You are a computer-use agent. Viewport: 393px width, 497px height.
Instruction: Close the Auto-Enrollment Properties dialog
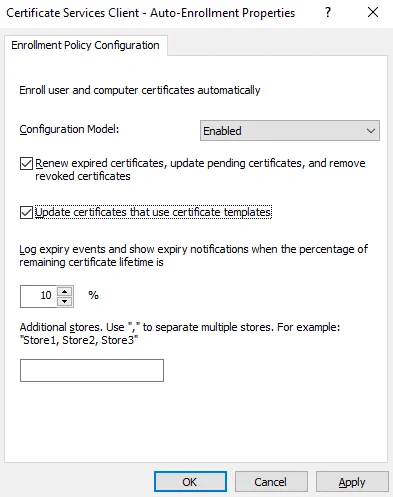pos(373,13)
